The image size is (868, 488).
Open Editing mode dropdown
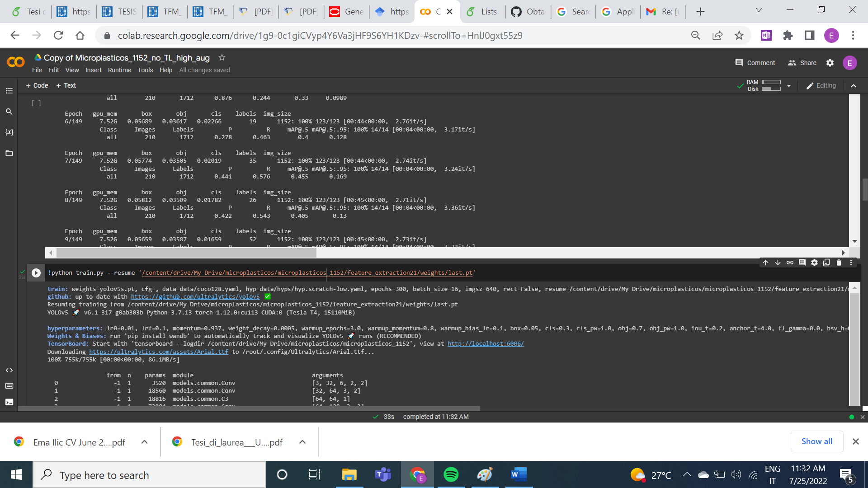pos(821,86)
